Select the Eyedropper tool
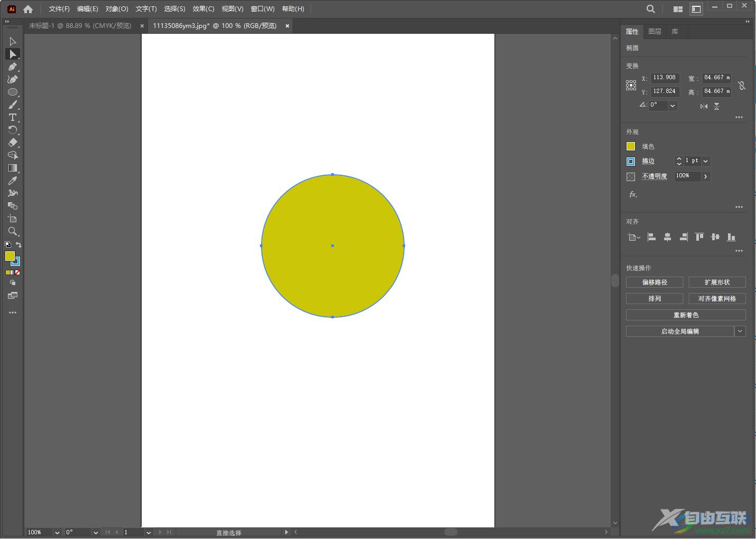Screen dimensions: 756x539 point(13,181)
